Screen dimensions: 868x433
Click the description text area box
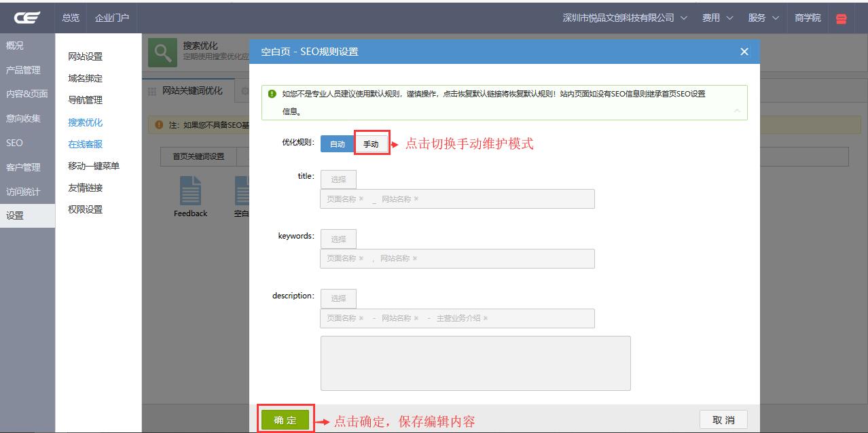pyautogui.click(x=475, y=363)
